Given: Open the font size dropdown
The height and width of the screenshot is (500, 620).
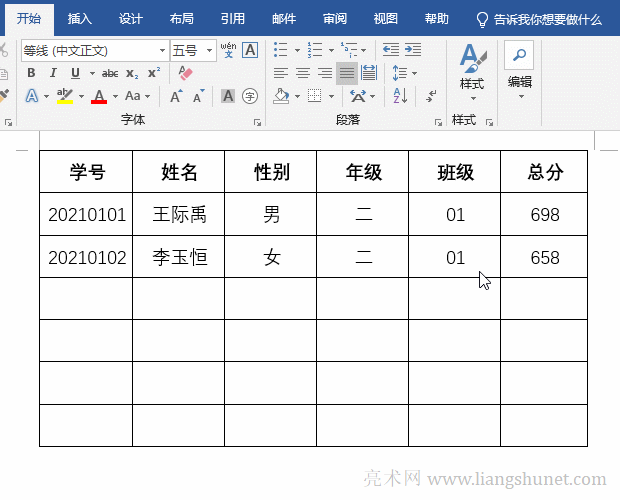Looking at the screenshot, I should coord(209,51).
